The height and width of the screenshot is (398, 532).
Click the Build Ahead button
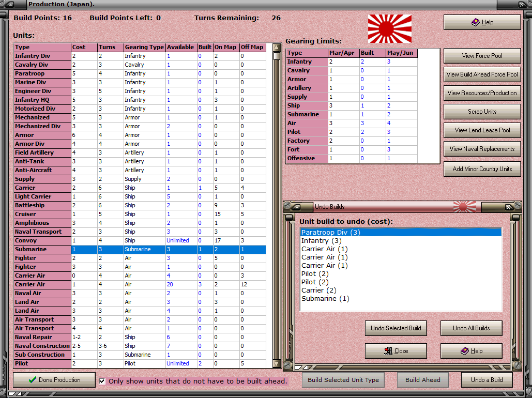pyautogui.click(x=423, y=380)
